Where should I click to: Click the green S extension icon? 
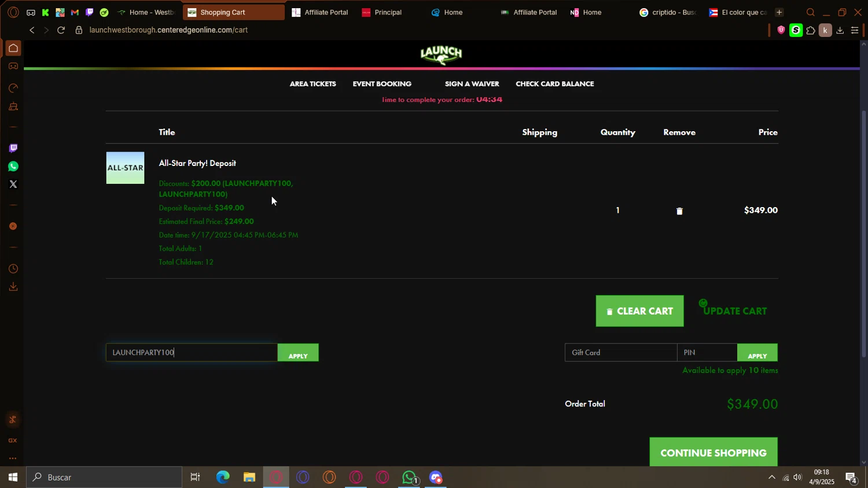[x=796, y=30]
